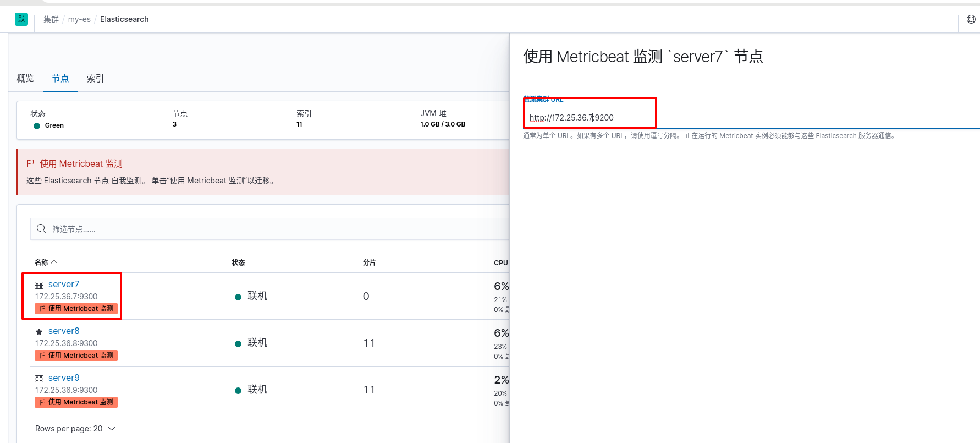
Task: Click 使用 Metricbeat 监测 badge for server8
Action: (x=76, y=356)
